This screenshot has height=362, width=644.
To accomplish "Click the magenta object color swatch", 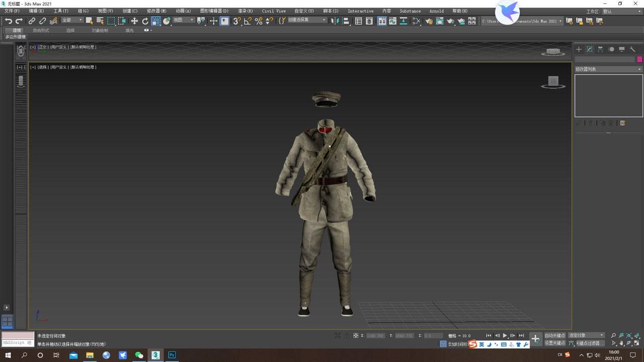I will click(x=639, y=59).
